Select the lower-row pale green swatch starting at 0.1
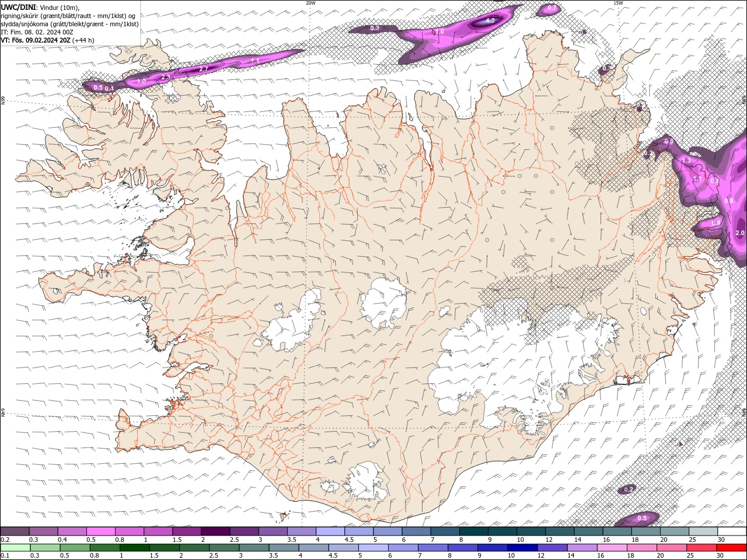Screen dimensions: 747x560 [x=16, y=548]
